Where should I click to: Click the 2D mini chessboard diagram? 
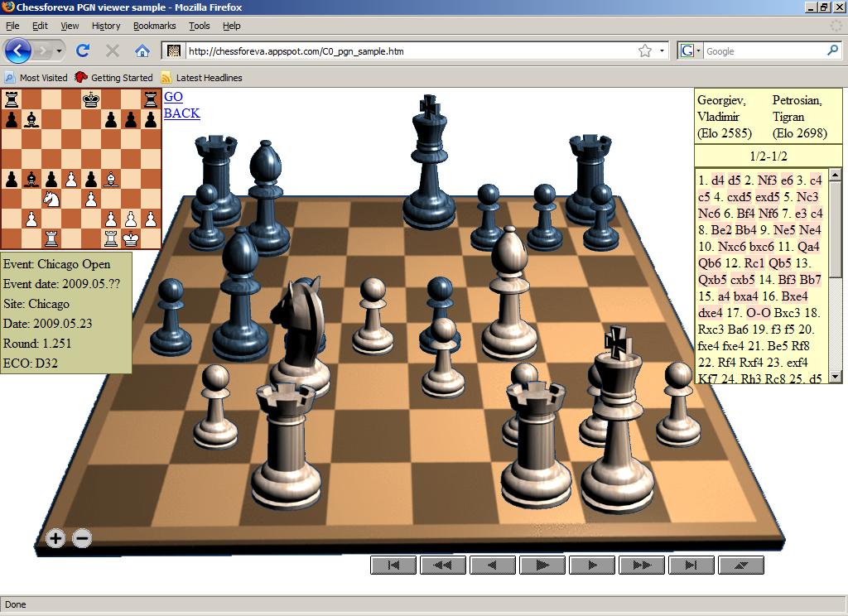click(x=81, y=169)
